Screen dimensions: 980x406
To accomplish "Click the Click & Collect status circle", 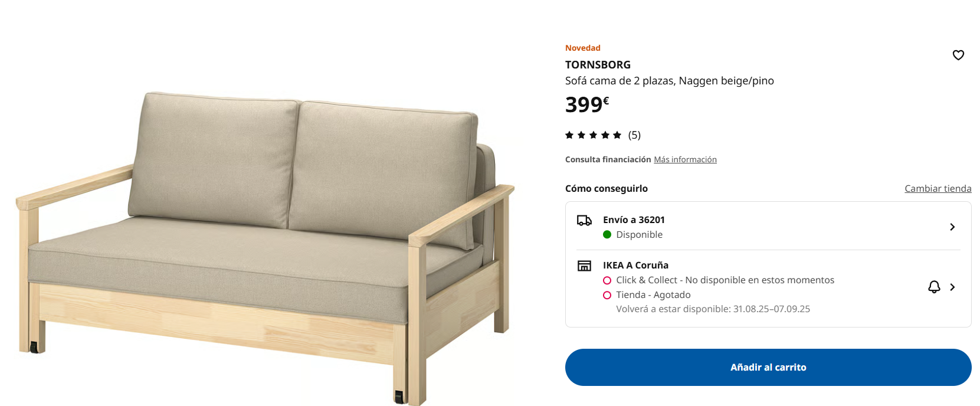I will pos(607,280).
